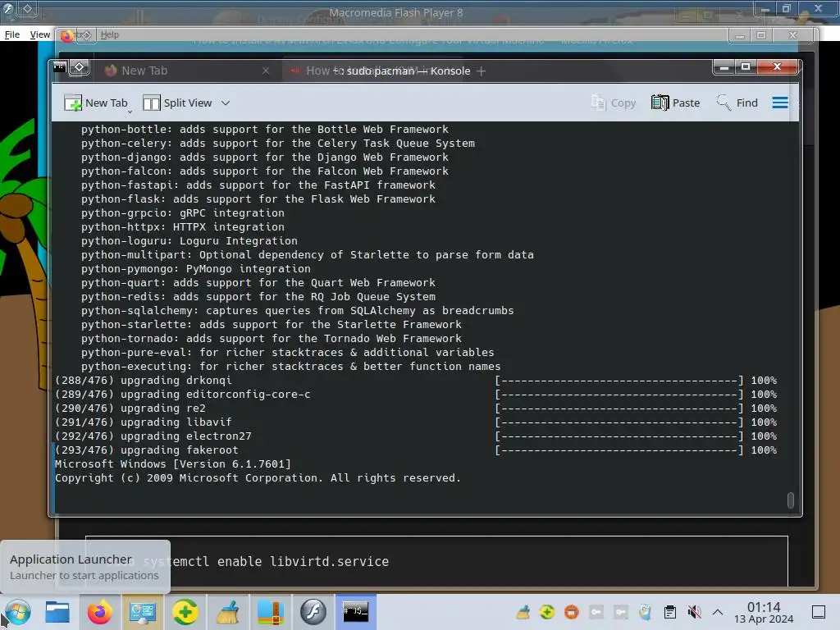Click the python-executing stacktraces line
840x630 pixels.
pos(291,366)
